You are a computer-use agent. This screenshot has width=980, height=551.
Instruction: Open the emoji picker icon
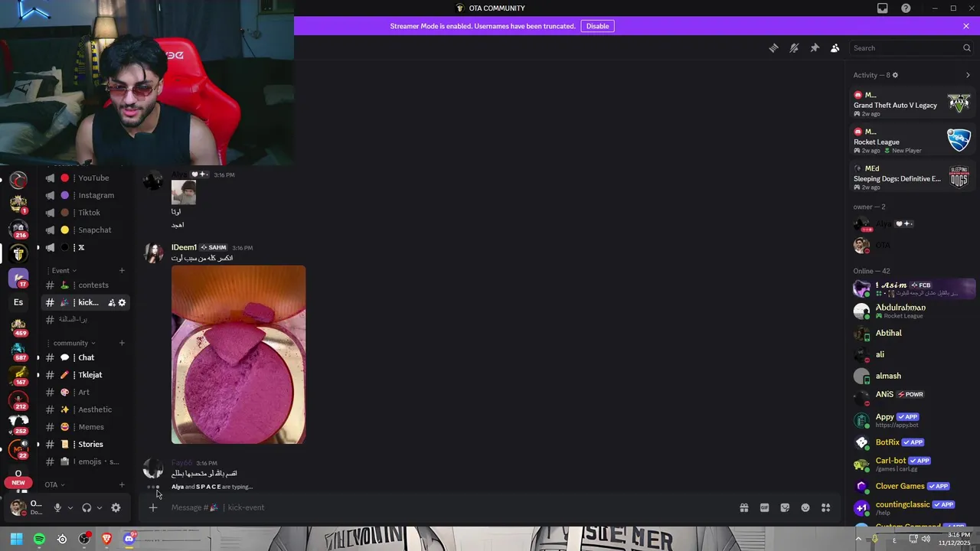(805, 507)
